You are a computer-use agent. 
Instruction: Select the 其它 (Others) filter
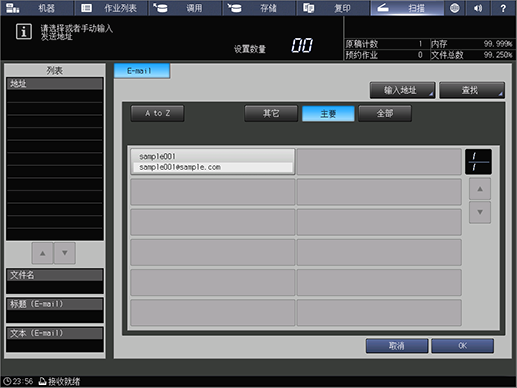coord(271,113)
